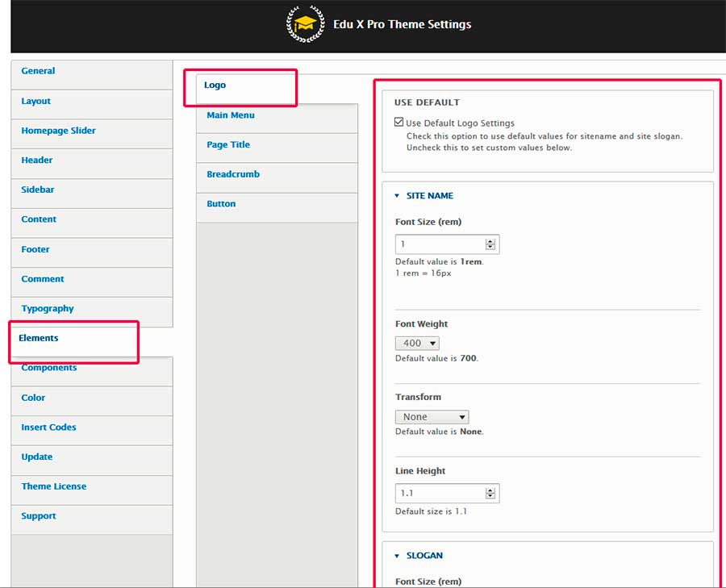
Task: Click the Site Name Font Size field
Action: pyautogui.click(x=440, y=244)
